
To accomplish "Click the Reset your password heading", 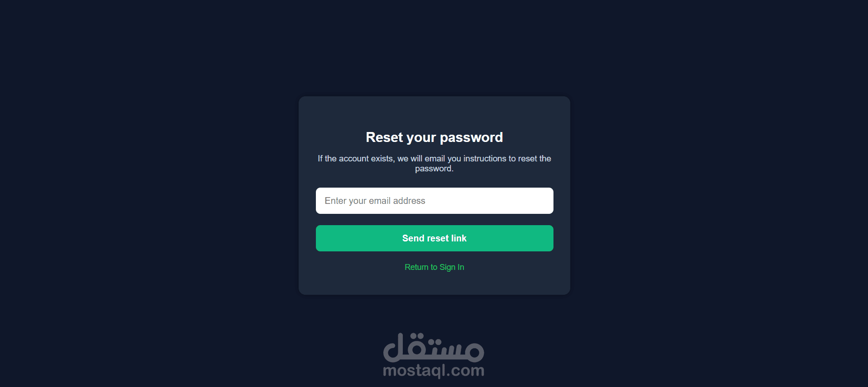I will tap(434, 137).
